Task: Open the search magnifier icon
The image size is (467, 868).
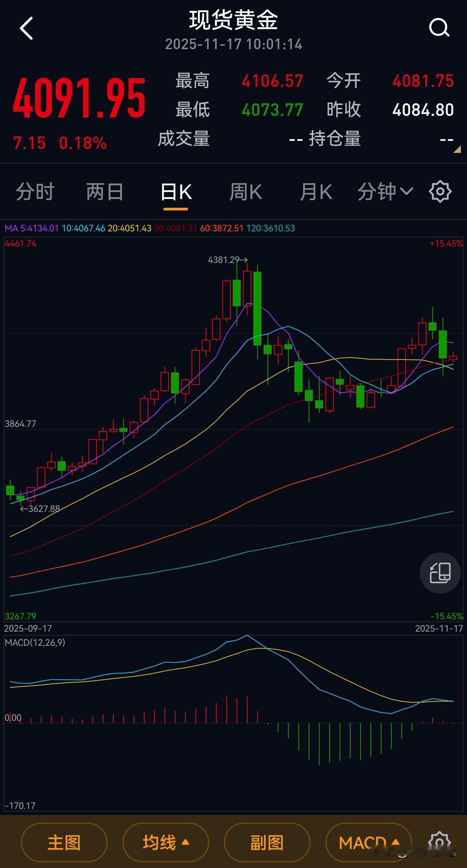Action: [x=439, y=27]
